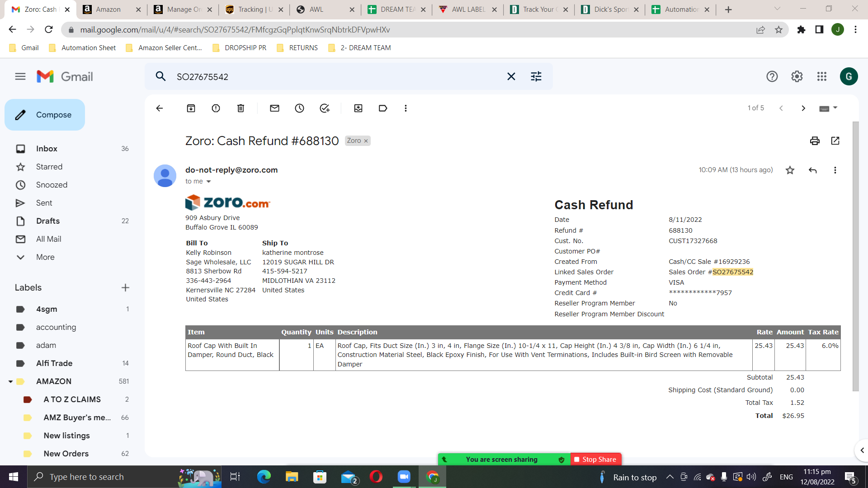Click the search magnifier icon
868x488 pixels.
[x=160, y=76]
